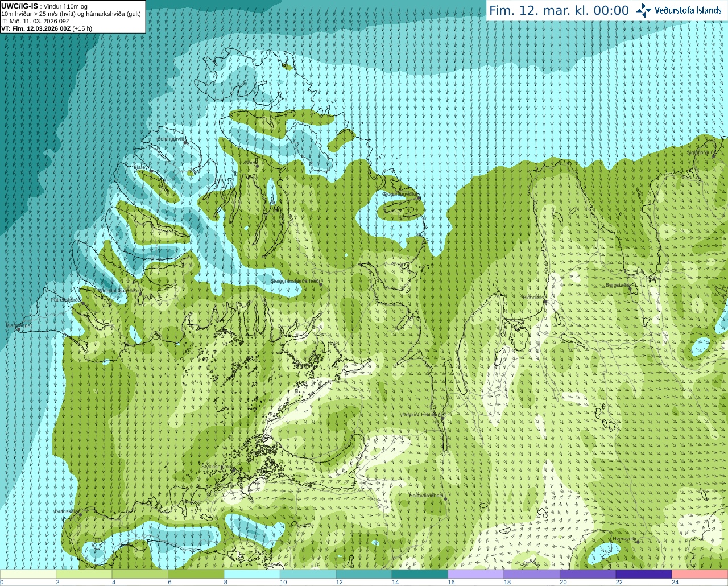Click the 20–22 m/s legend swatch

coord(588,574)
